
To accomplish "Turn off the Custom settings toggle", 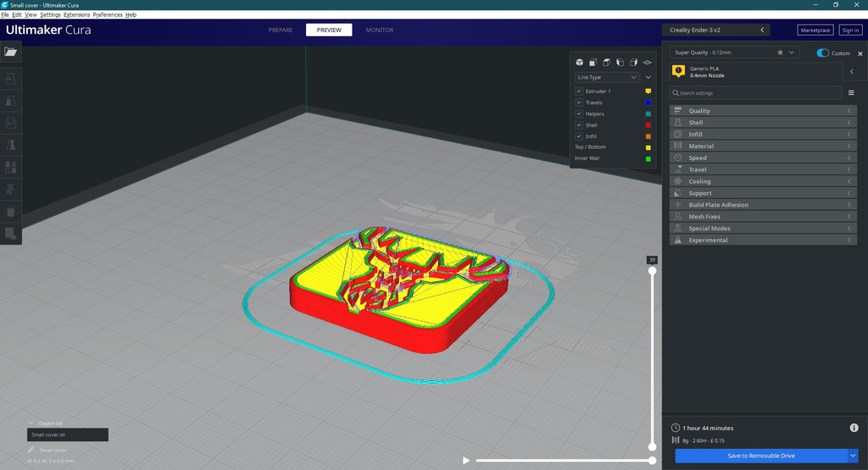I will 822,53.
